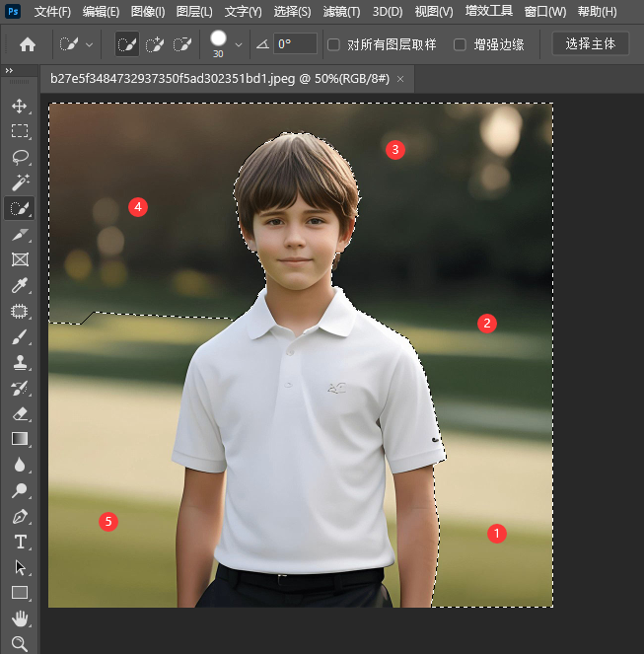The width and height of the screenshot is (644, 654).
Task: Select the Type tool
Action: coord(20,542)
